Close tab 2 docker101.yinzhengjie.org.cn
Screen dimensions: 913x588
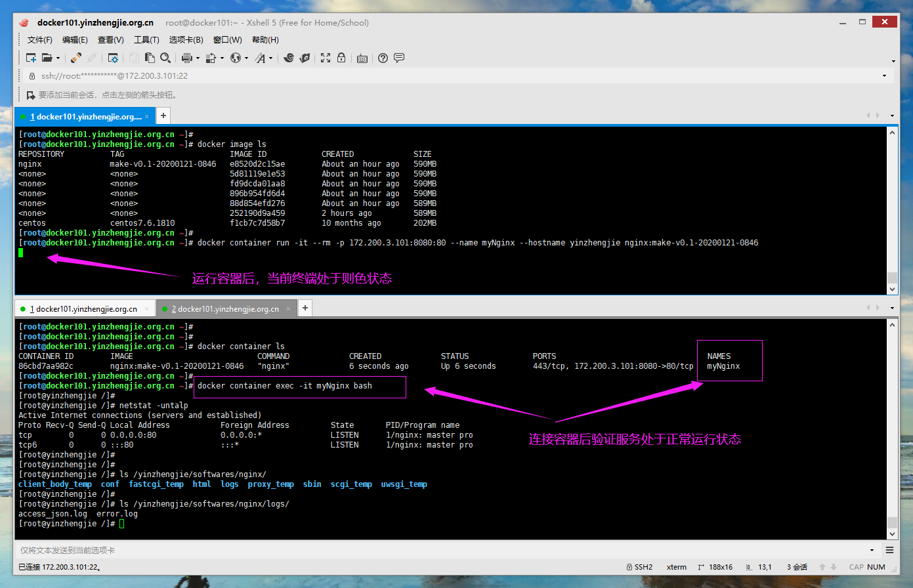coord(287,308)
